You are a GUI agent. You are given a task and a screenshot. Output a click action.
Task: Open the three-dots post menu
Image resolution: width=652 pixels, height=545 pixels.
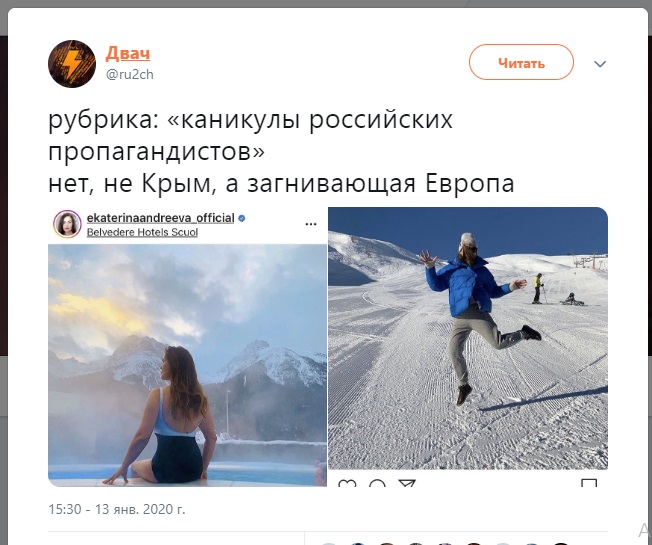311,224
